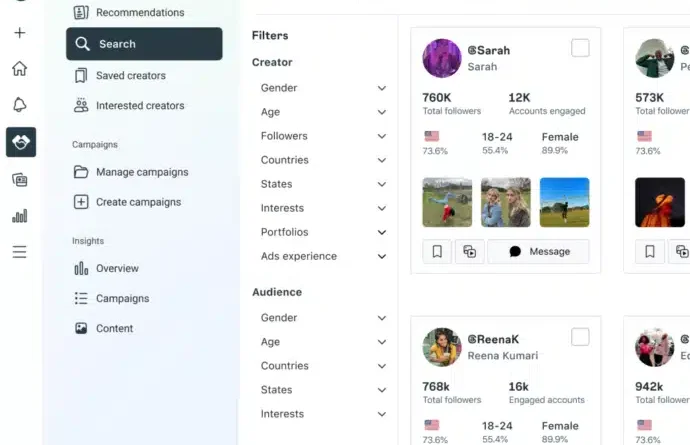
Task: Message creator Sarah
Action: tap(539, 251)
